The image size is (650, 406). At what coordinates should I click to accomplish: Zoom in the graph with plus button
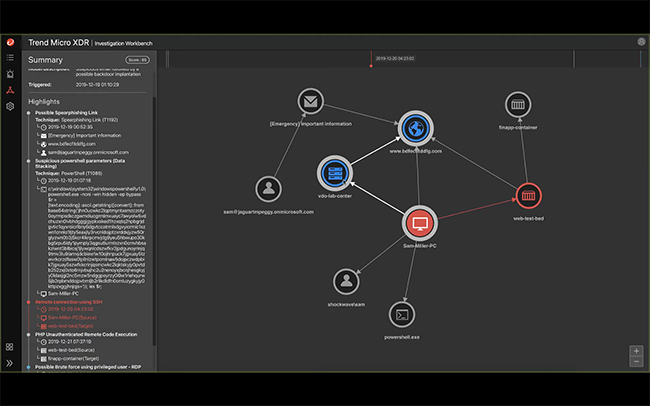click(x=636, y=351)
